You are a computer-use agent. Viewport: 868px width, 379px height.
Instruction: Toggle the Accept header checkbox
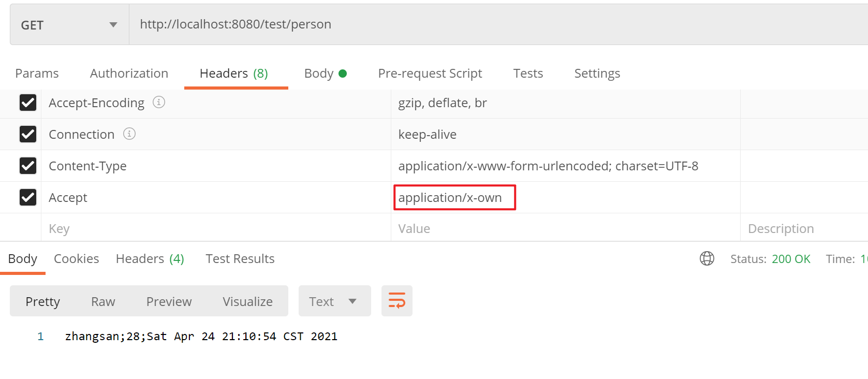pyautogui.click(x=28, y=197)
